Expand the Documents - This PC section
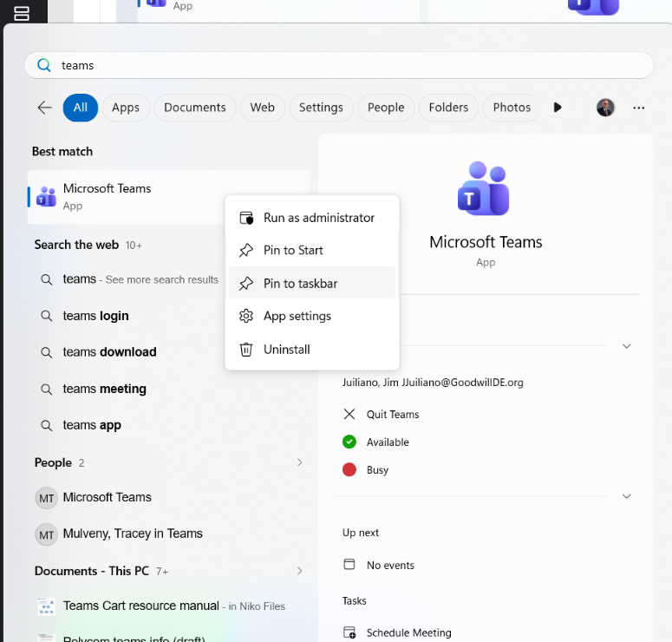672x642 pixels. pyautogui.click(x=300, y=571)
